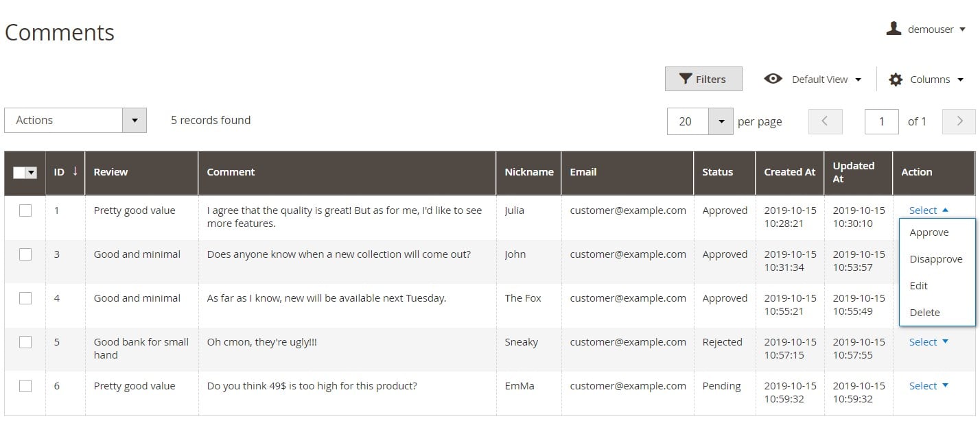Click the demouser account icon
Screen dimensions: 980x423
[x=893, y=29]
